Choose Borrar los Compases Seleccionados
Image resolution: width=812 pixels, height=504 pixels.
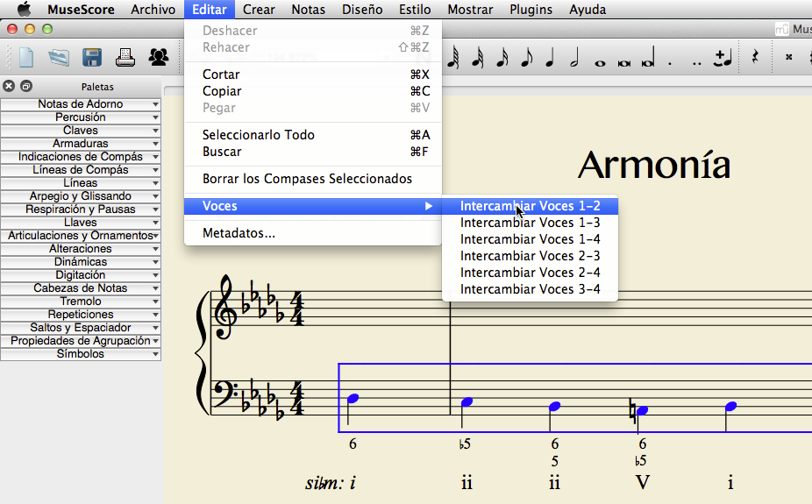tap(313, 179)
